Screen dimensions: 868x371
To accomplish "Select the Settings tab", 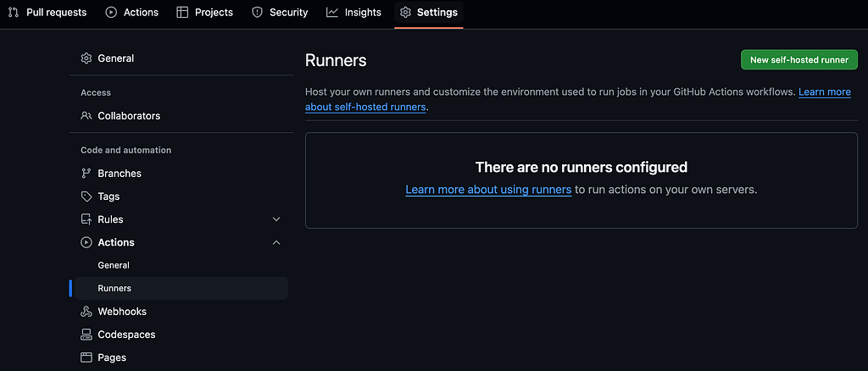I will pyautogui.click(x=429, y=12).
